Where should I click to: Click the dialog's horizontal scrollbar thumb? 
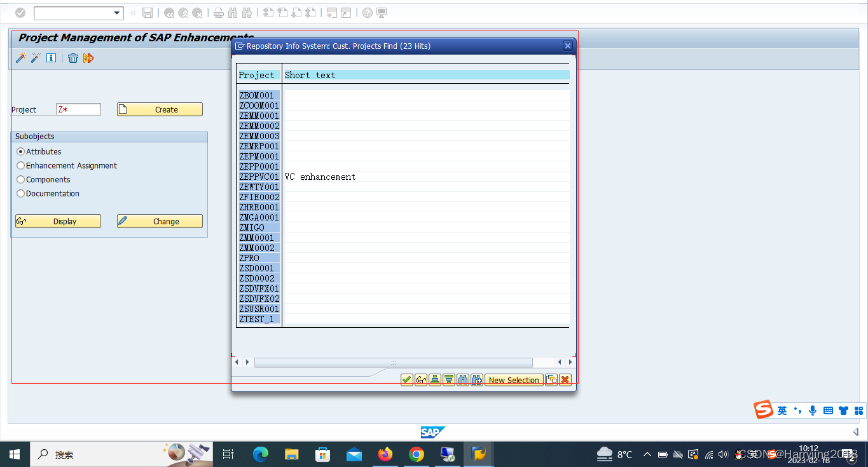coord(394,362)
